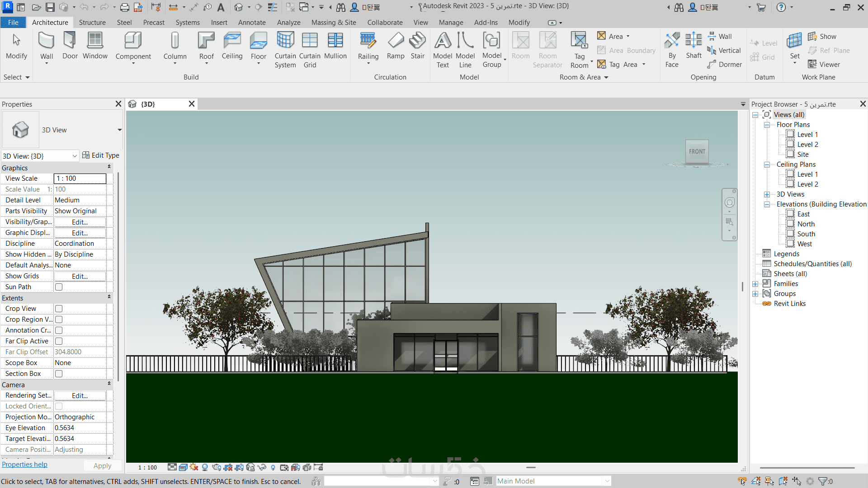This screenshot has height=488, width=868.
Task: Click the View Scale input field
Action: [x=80, y=178]
